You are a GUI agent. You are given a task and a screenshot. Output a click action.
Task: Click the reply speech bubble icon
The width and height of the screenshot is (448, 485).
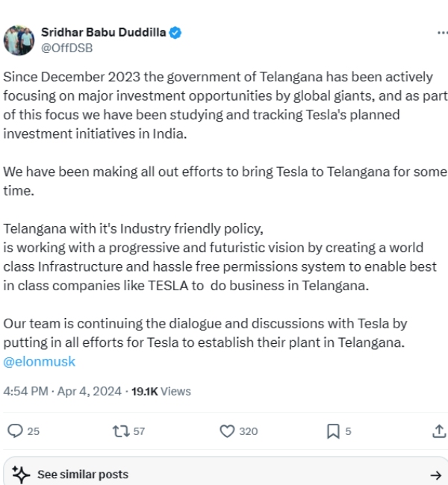point(15,431)
